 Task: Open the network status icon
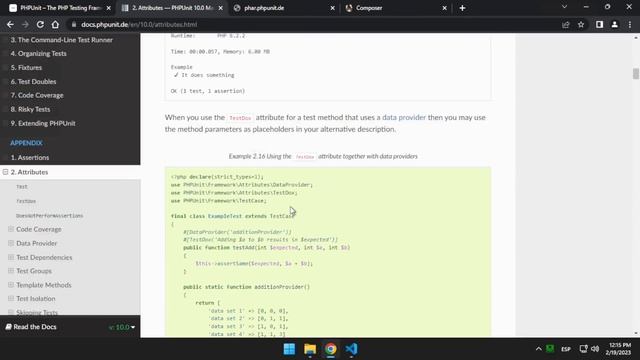click(x=584, y=349)
